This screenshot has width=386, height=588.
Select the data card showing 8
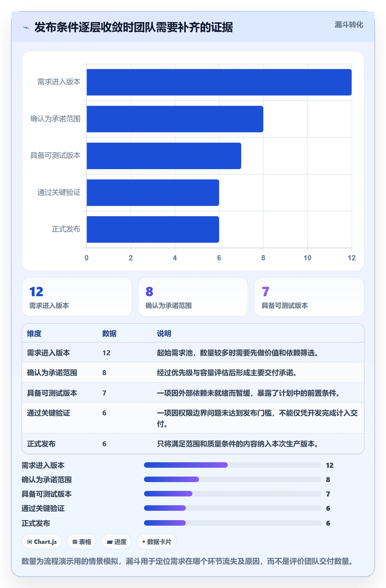tap(193, 297)
